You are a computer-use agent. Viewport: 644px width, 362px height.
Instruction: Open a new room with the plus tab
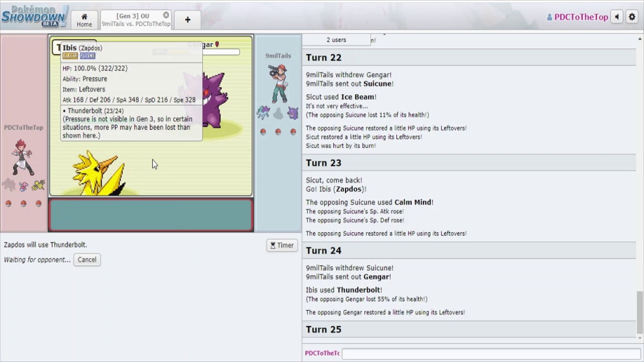click(x=188, y=20)
